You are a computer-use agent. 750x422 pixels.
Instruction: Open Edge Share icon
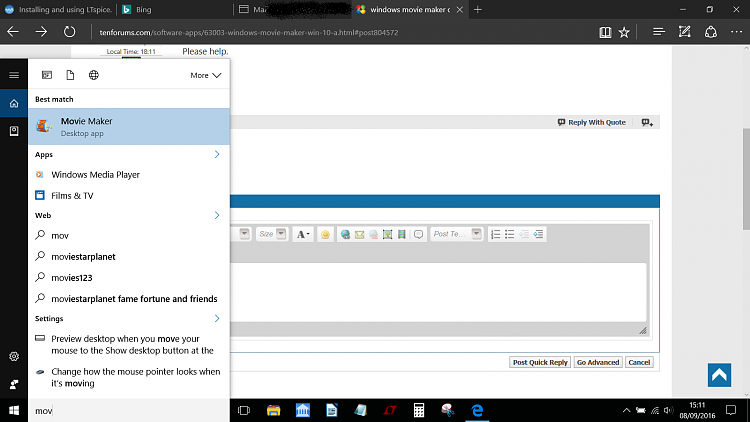click(711, 32)
